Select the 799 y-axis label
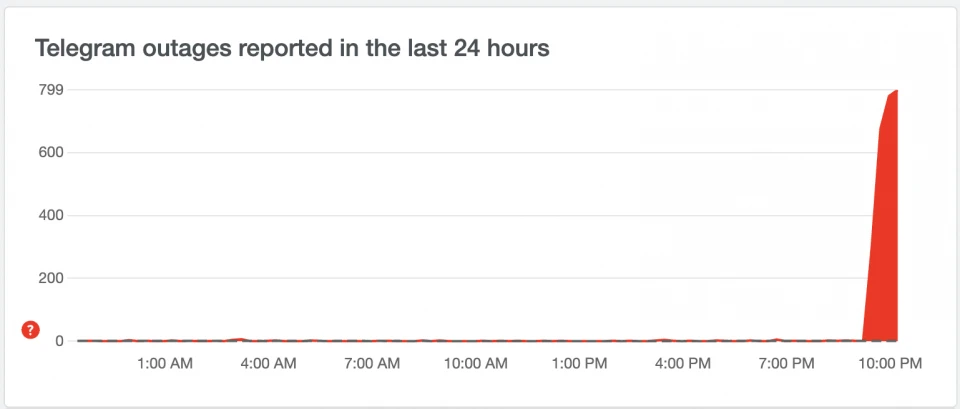Image resolution: width=960 pixels, height=409 pixels. [51, 90]
